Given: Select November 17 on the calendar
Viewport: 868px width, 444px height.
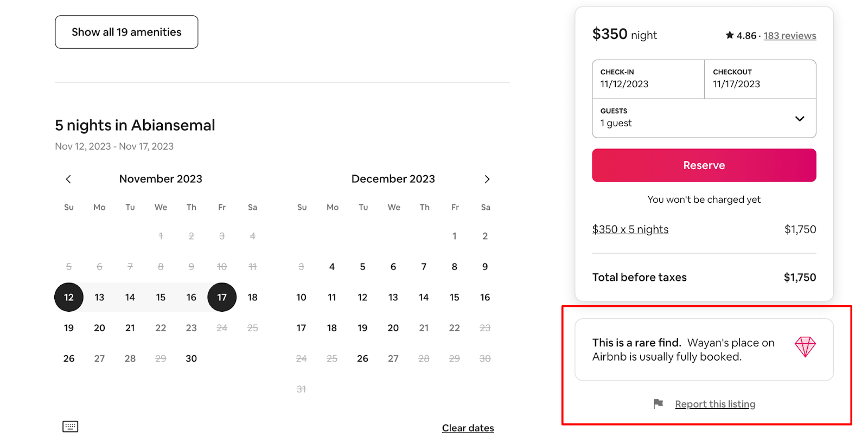Looking at the screenshot, I should [222, 297].
